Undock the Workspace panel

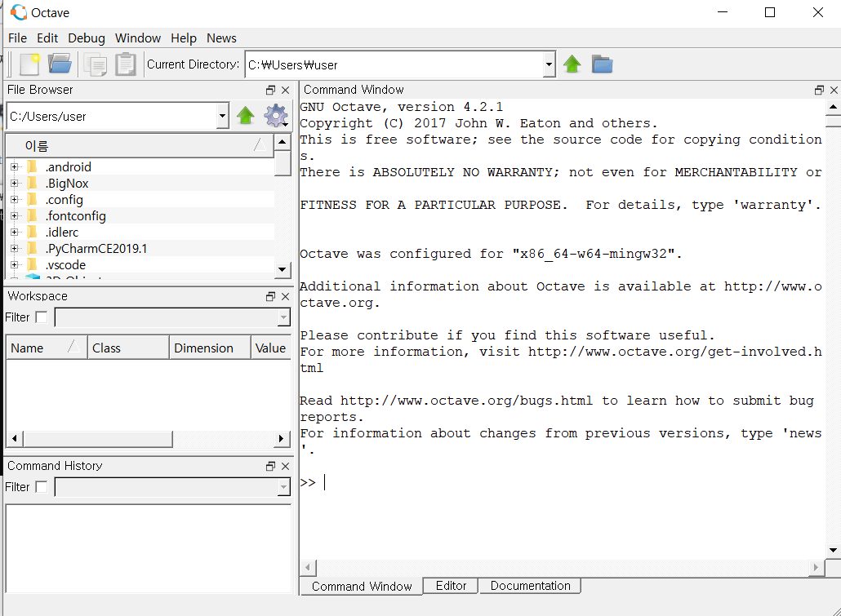pyautogui.click(x=271, y=296)
